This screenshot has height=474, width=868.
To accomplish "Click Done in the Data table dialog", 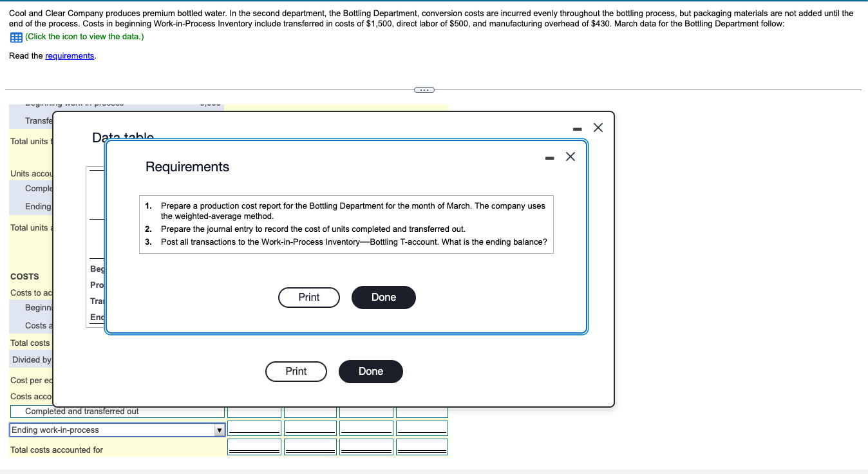I will 371,372.
